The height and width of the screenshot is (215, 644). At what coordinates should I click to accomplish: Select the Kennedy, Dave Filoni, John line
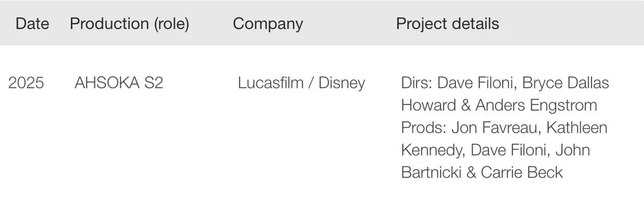pos(496,150)
